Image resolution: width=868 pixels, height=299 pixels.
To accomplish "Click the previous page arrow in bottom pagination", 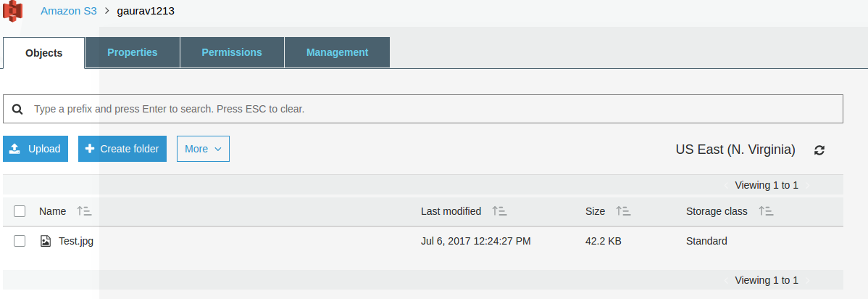I will [726, 280].
